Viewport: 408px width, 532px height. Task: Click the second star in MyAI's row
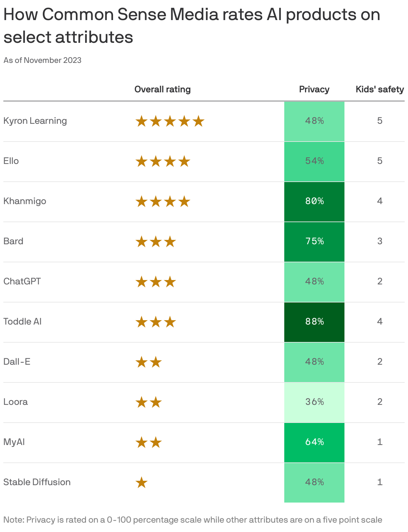(156, 443)
